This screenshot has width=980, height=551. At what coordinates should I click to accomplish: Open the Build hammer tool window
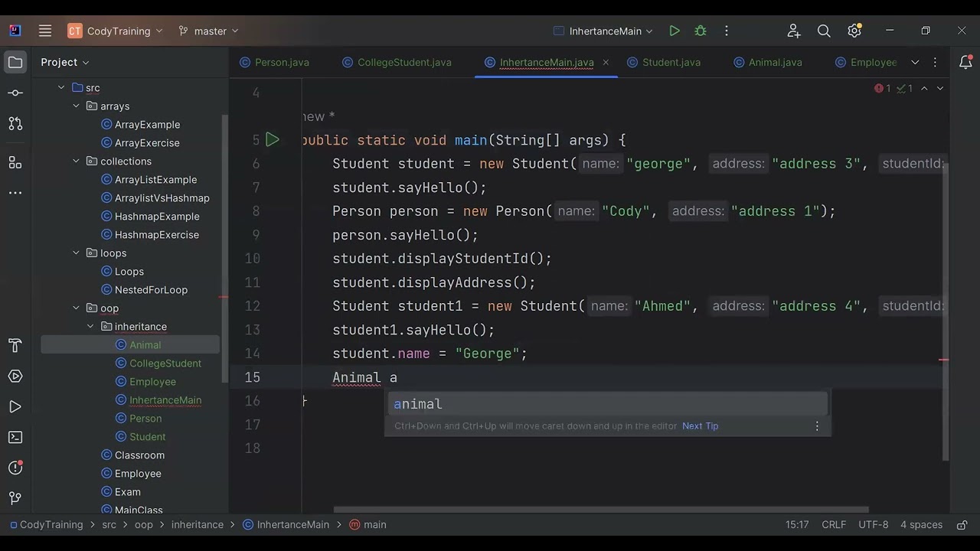(x=15, y=346)
